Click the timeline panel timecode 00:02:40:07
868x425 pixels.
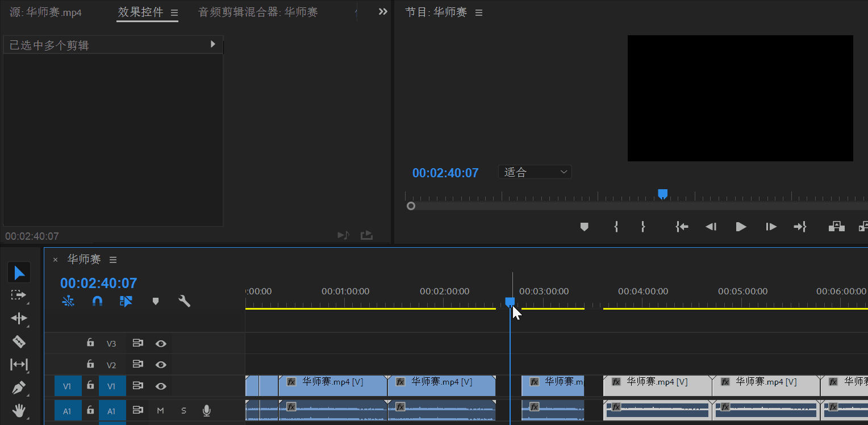pos(99,283)
